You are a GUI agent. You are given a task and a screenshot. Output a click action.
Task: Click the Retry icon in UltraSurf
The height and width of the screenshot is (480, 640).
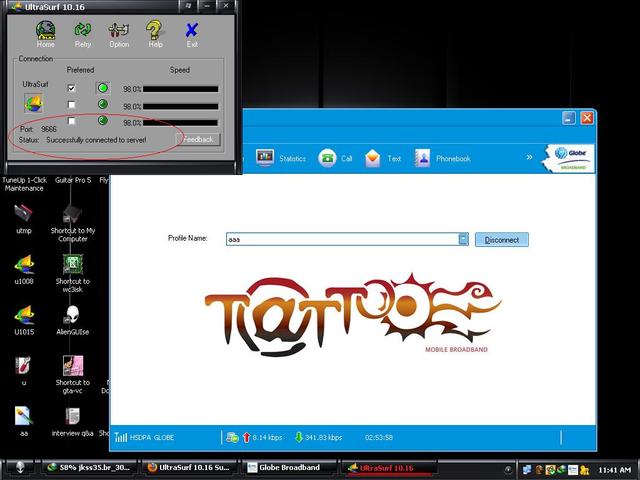pyautogui.click(x=83, y=34)
